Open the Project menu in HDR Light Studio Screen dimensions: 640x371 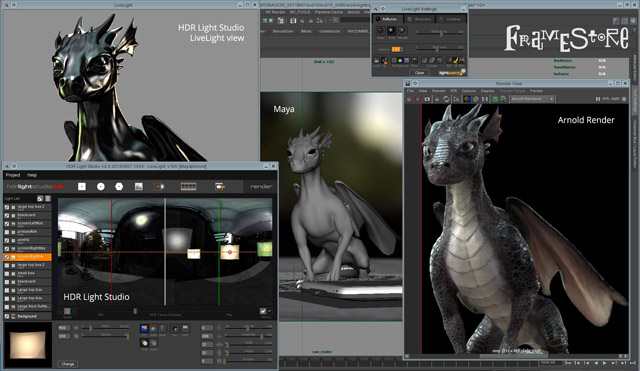13,175
